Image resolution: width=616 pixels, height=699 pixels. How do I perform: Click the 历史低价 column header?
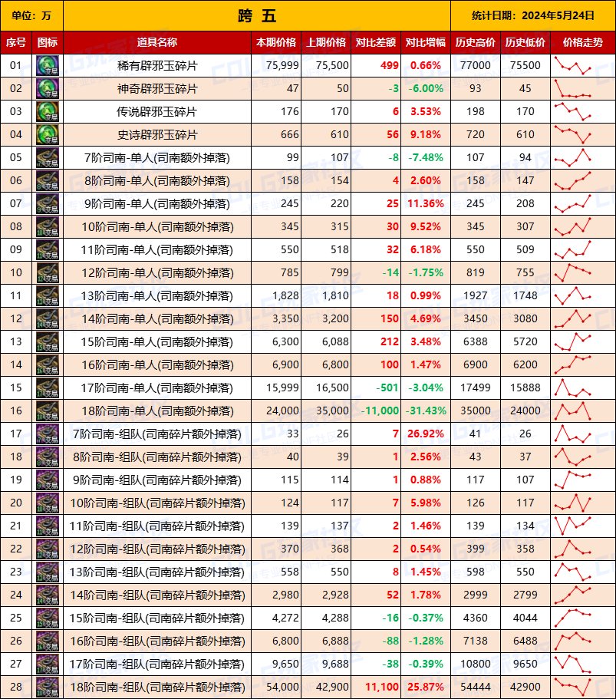[x=525, y=42]
